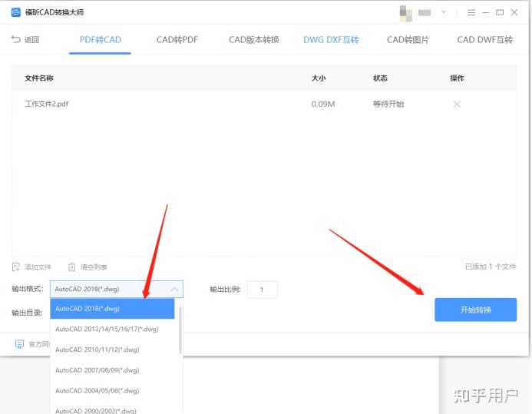Click the 操作 column header

coord(457,78)
